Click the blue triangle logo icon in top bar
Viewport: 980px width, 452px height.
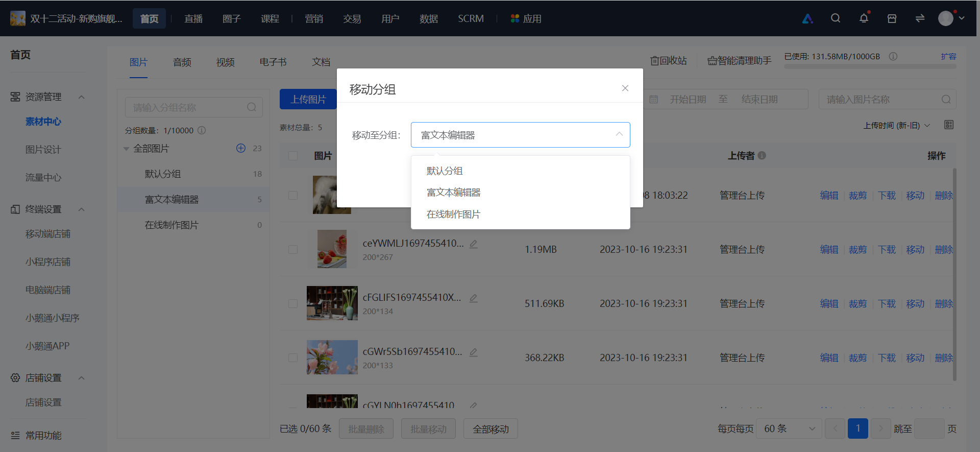pyautogui.click(x=807, y=19)
